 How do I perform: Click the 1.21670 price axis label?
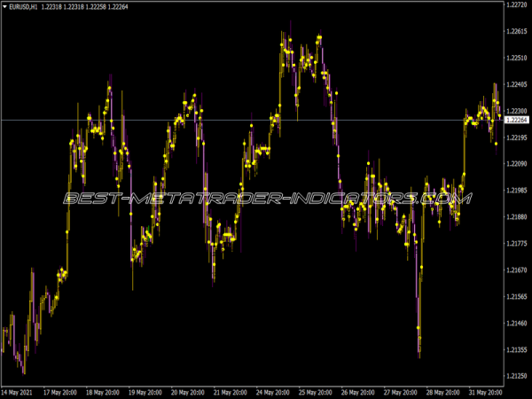(515, 270)
